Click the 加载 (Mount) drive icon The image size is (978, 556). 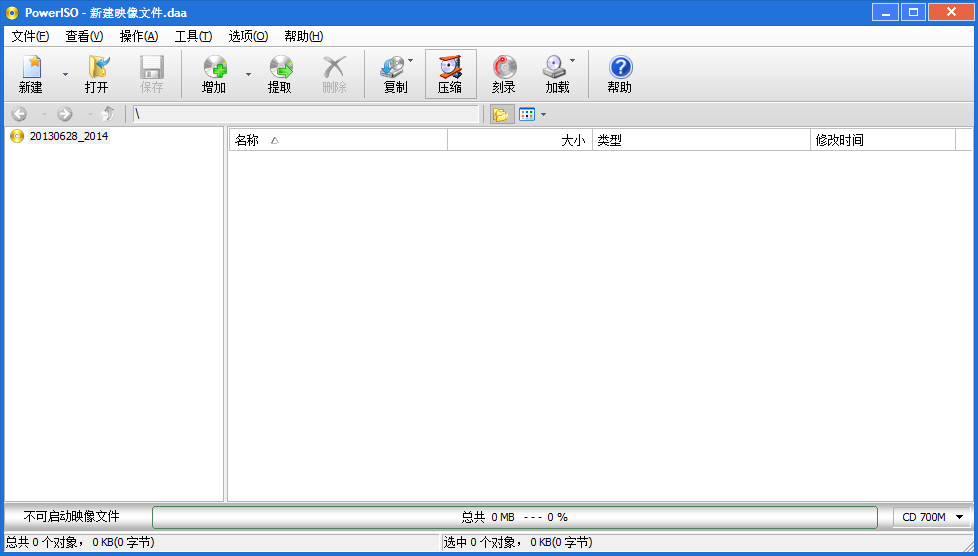tap(556, 74)
